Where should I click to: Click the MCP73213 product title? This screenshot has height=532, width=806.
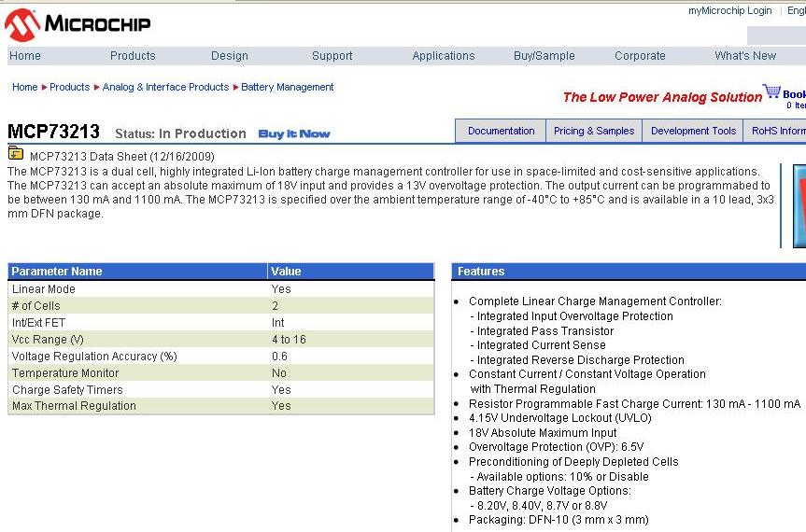tap(53, 132)
